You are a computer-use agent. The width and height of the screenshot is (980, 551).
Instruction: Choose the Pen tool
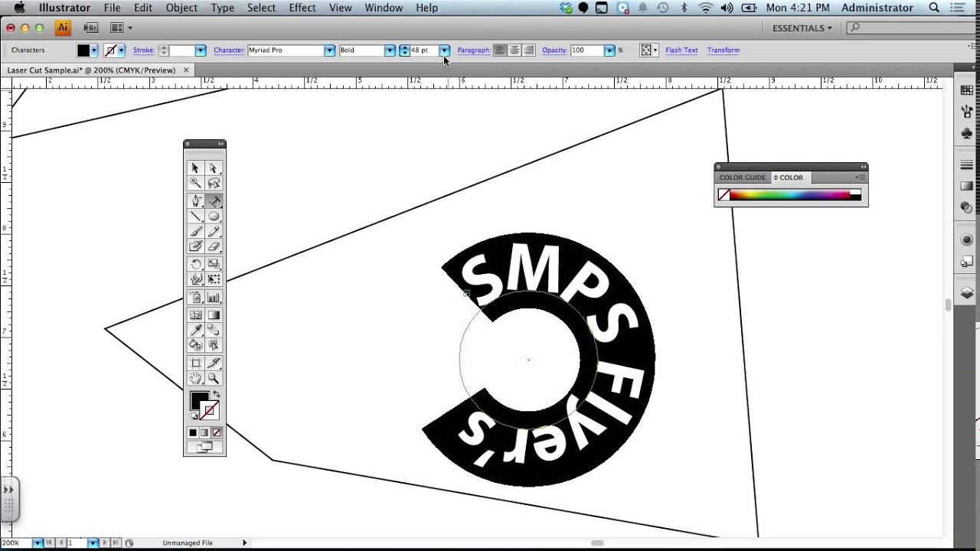(x=196, y=201)
